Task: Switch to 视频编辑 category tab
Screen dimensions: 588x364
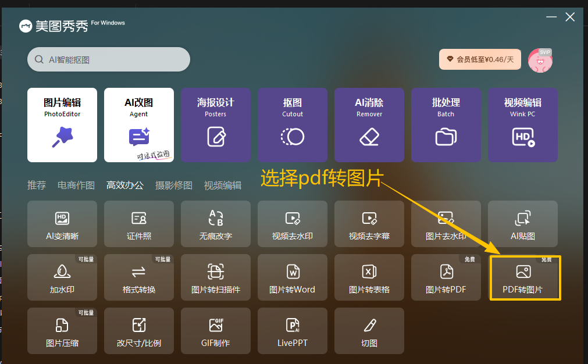Action: [x=222, y=185]
